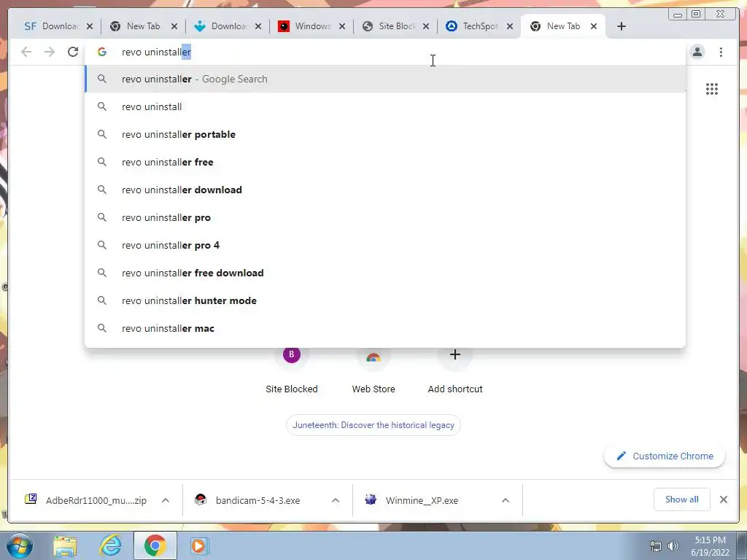The width and height of the screenshot is (747, 560).
Task: Close the Site Blocked tab
Action: tap(426, 26)
